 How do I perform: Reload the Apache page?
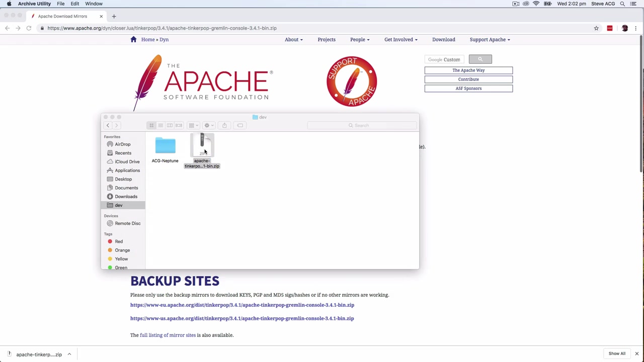(29, 28)
